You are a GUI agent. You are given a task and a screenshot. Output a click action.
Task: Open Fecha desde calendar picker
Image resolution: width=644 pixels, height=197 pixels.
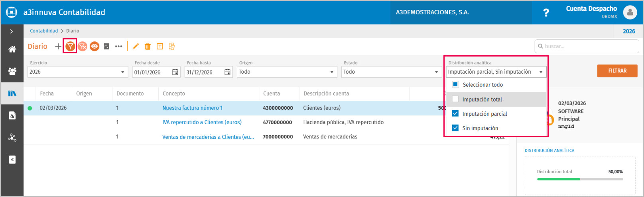click(x=175, y=72)
